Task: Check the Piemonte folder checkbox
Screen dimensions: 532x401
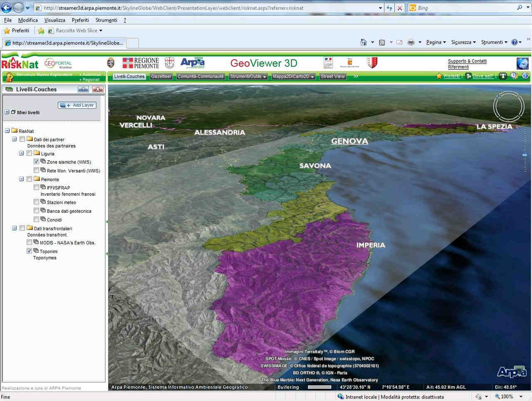Action: 30,179
